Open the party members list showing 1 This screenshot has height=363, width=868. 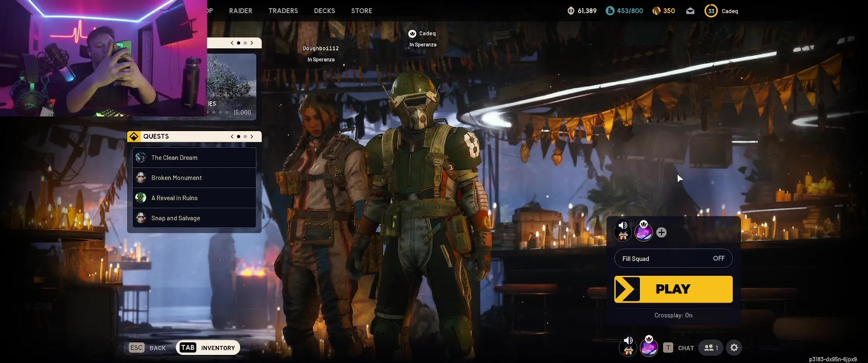point(711,347)
